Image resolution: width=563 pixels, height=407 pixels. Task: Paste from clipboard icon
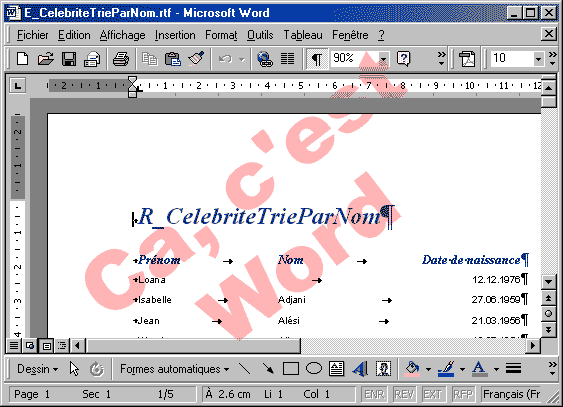172,59
